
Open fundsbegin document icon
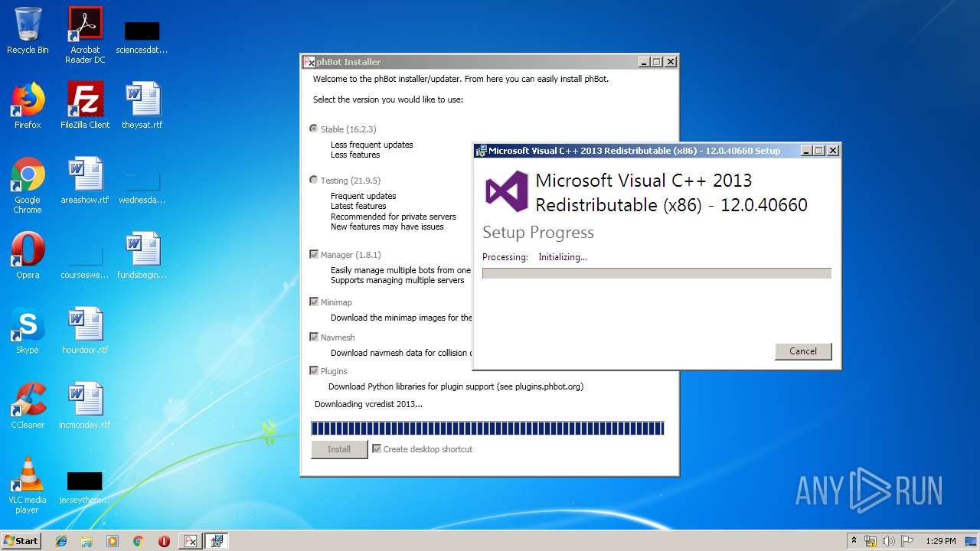coord(142,256)
